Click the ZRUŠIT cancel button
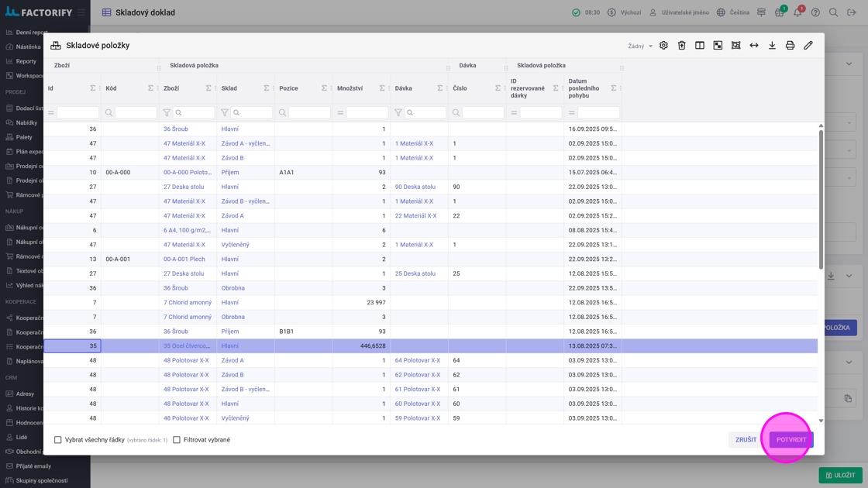This screenshot has height=488, width=868. (x=746, y=440)
